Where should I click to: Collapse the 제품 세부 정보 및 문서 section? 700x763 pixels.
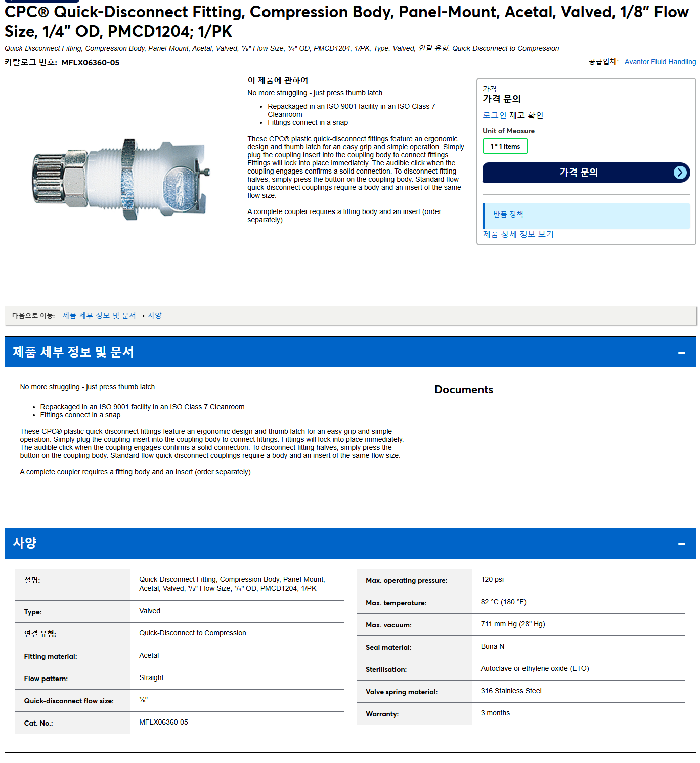coord(682,352)
